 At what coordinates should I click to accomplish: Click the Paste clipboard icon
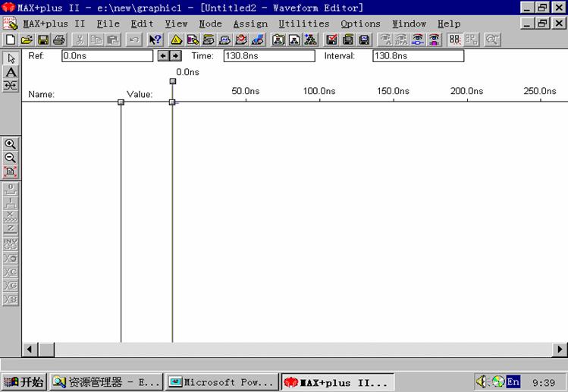113,39
